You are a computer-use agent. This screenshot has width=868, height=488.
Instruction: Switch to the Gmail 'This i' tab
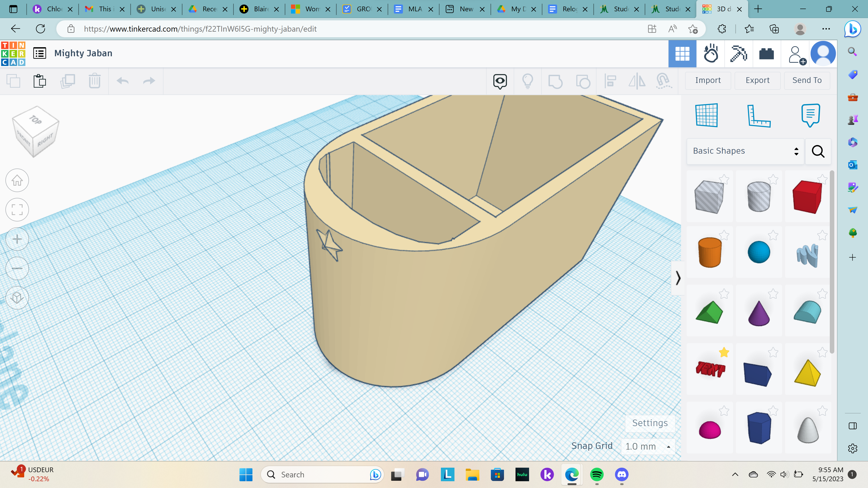coord(104,9)
